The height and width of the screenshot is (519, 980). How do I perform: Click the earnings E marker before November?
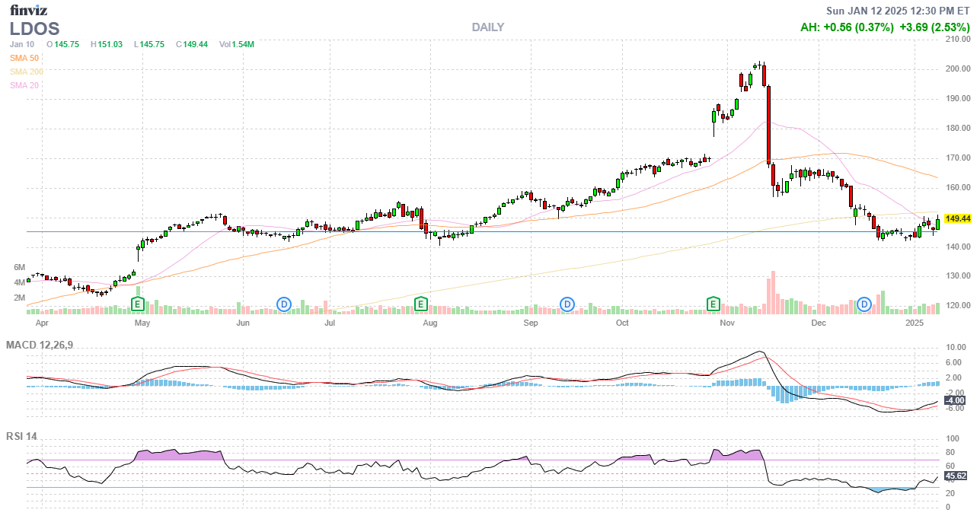coord(713,304)
